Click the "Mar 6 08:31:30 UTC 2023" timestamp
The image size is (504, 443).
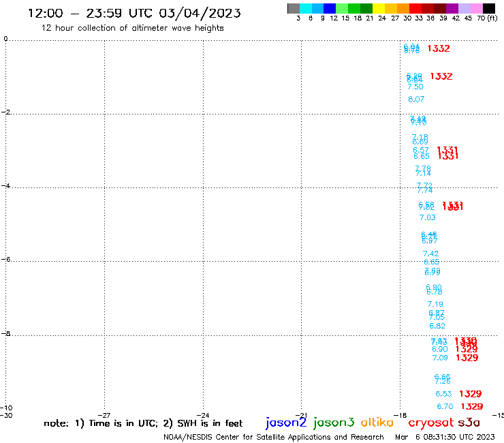click(445, 437)
